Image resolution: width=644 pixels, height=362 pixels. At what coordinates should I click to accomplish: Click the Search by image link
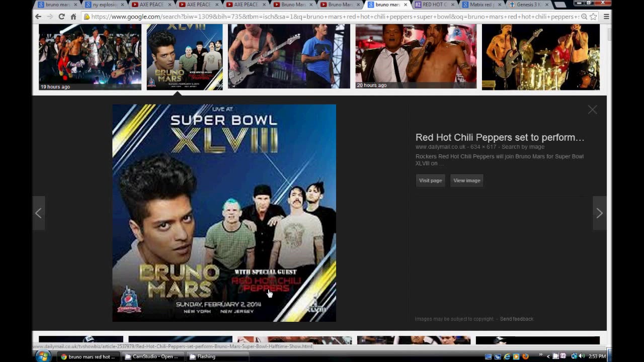(523, 147)
